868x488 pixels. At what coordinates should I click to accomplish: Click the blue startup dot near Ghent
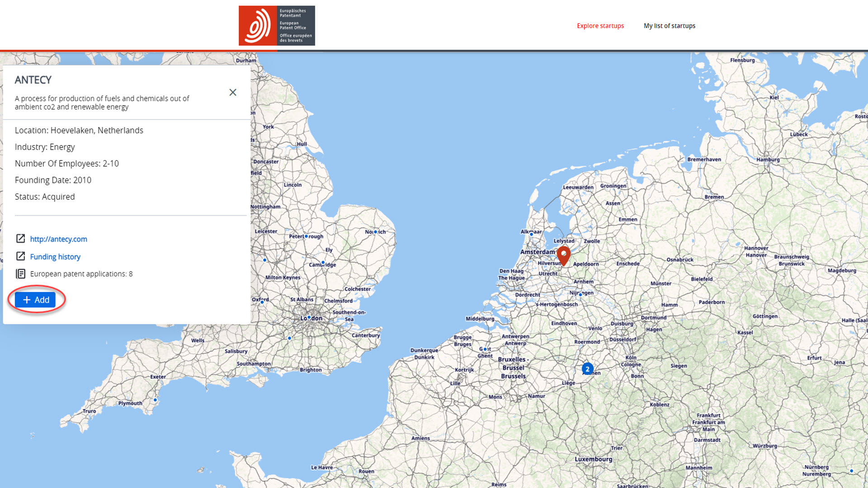click(485, 349)
